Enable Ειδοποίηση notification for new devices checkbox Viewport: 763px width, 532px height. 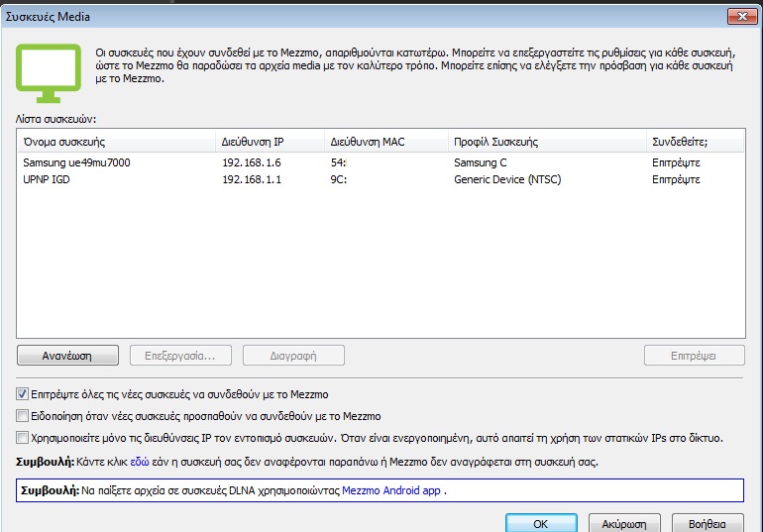(22, 416)
